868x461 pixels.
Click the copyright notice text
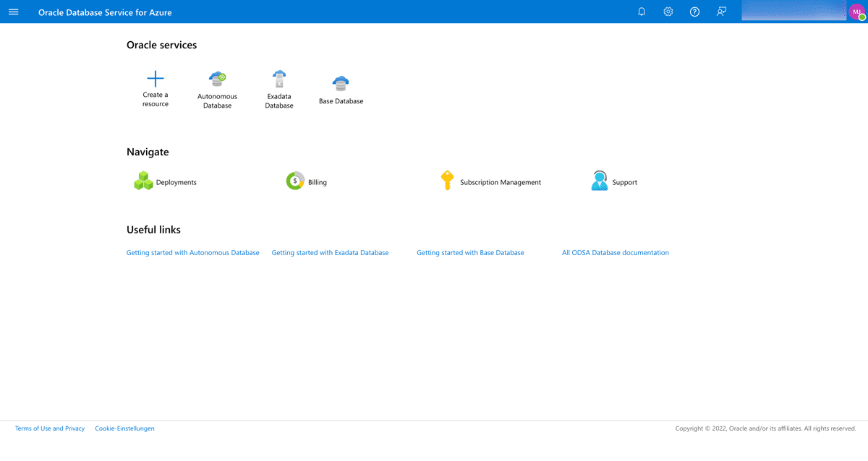(766, 428)
